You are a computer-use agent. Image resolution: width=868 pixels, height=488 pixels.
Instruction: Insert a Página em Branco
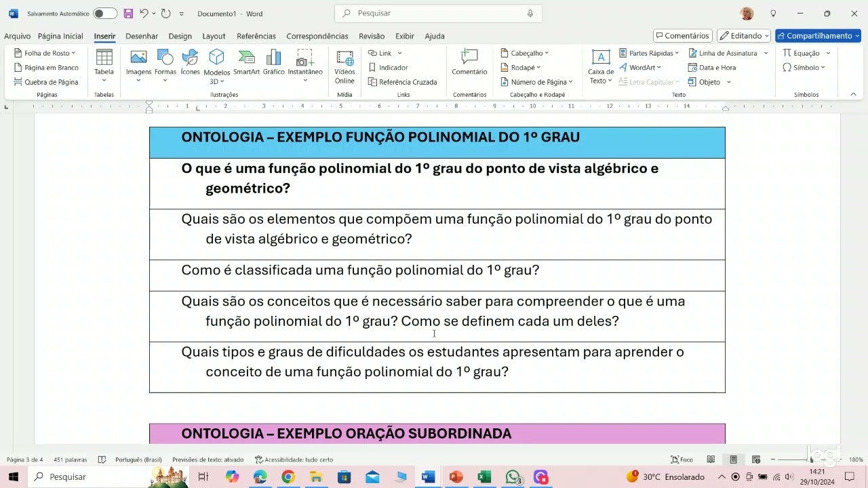tap(46, 68)
